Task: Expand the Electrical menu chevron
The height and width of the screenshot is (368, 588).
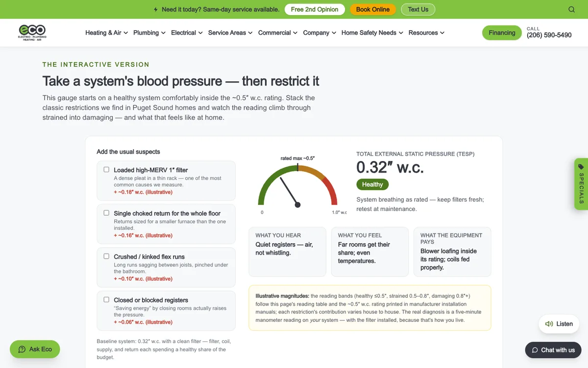Action: tap(200, 33)
